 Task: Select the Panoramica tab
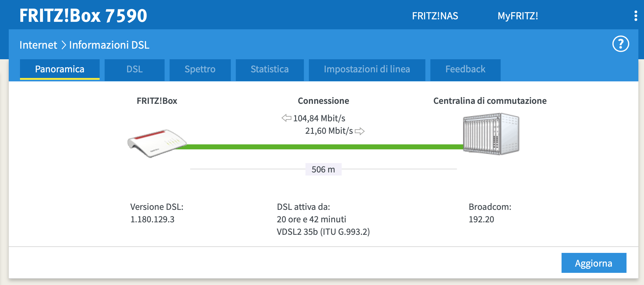(60, 70)
